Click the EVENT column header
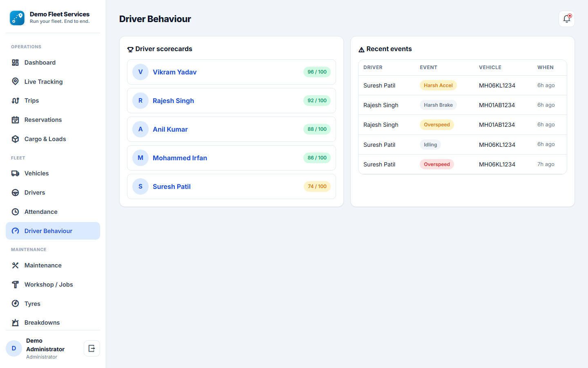This screenshot has width=588, height=368. 428,67
